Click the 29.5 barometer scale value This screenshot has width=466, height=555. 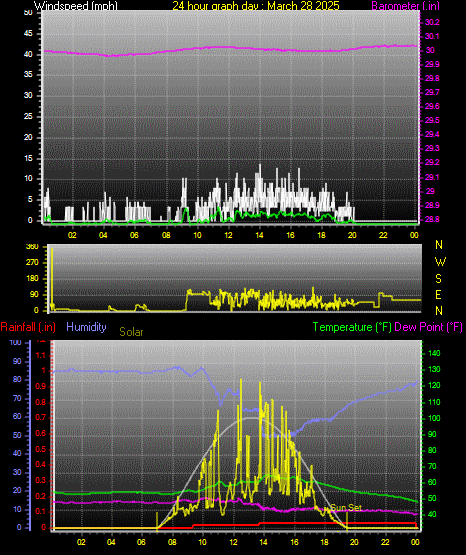pyautogui.click(x=432, y=120)
